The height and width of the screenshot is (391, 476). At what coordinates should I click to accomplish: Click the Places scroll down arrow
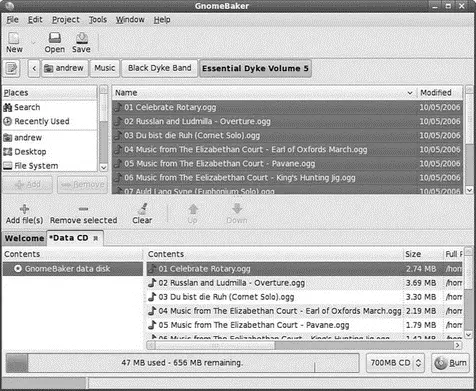tap(104, 167)
